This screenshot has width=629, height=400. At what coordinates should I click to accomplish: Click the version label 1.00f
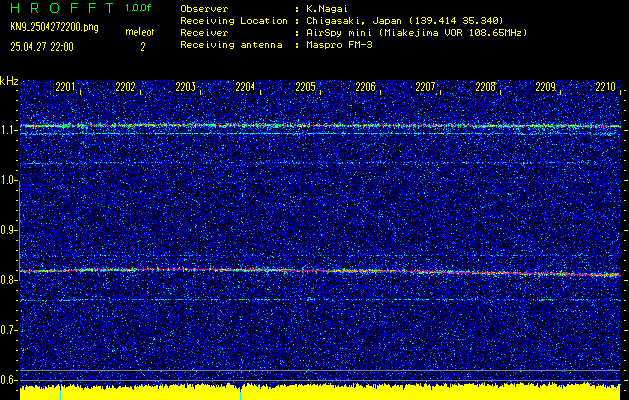138,8
